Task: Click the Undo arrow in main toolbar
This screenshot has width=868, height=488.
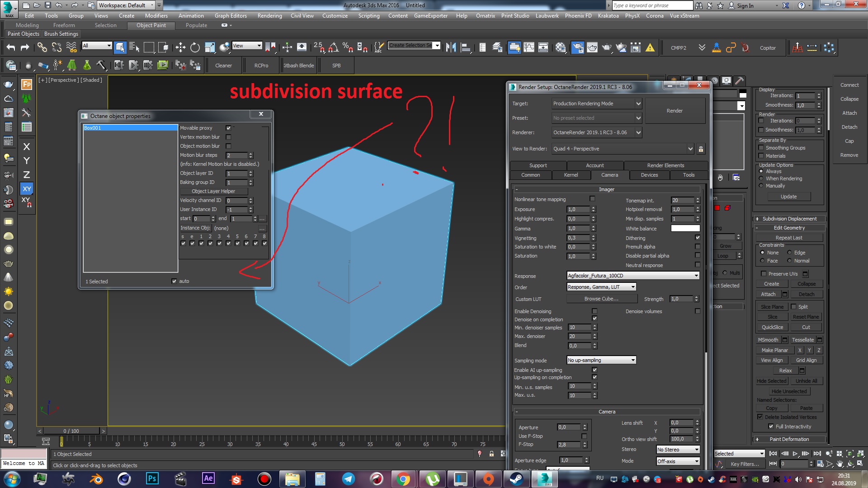Action: tap(11, 47)
